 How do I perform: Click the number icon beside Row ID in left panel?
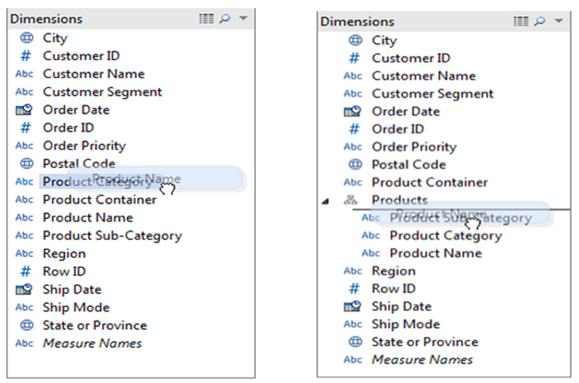(x=25, y=271)
